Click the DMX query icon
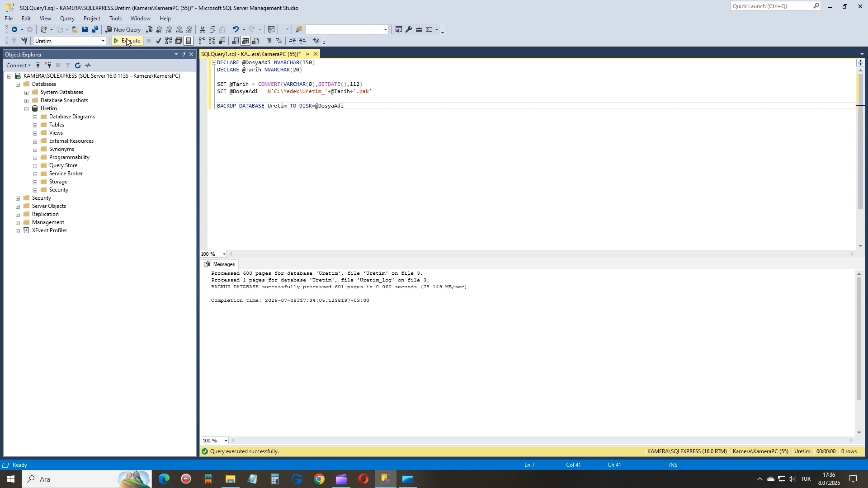The width and height of the screenshot is (868, 488). coord(169,29)
